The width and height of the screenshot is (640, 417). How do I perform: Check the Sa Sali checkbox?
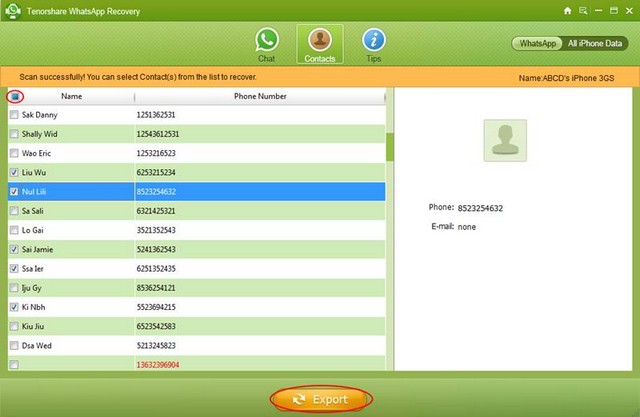pyautogui.click(x=14, y=211)
